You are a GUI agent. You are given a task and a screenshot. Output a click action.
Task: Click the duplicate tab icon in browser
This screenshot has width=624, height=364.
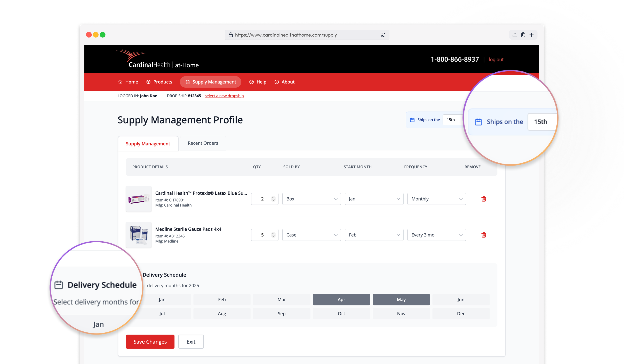point(523,35)
